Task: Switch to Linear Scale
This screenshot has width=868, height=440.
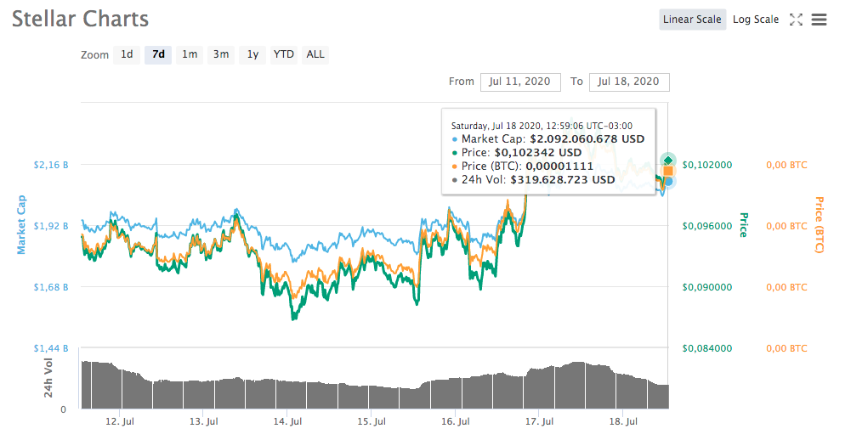Action: (692, 20)
